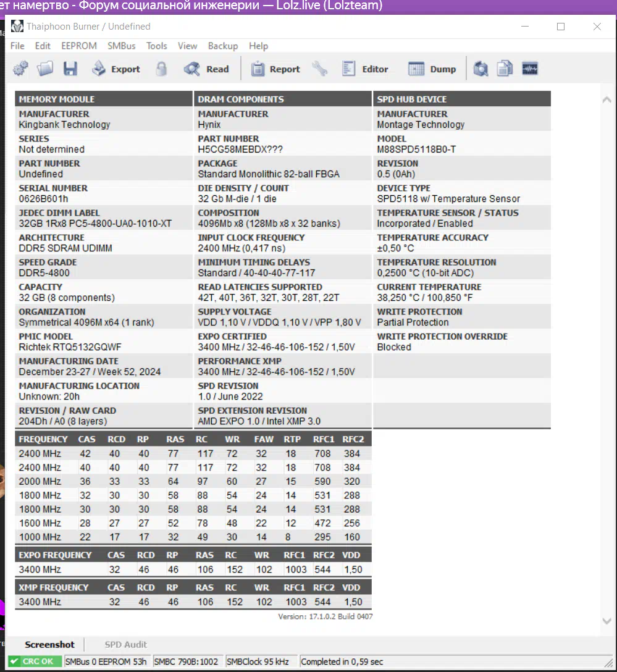Click the Standard / 40-40-40-77-117 timing value
The width and height of the screenshot is (617, 672).
(256, 273)
